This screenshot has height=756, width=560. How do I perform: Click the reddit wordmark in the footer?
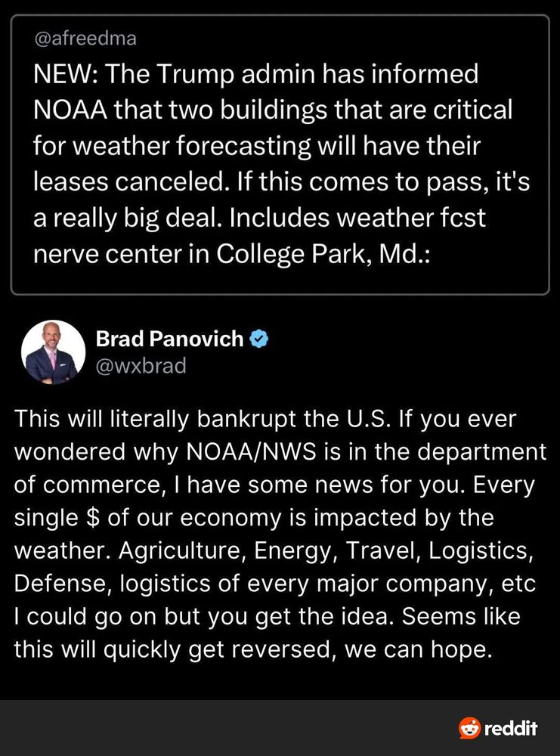510,728
